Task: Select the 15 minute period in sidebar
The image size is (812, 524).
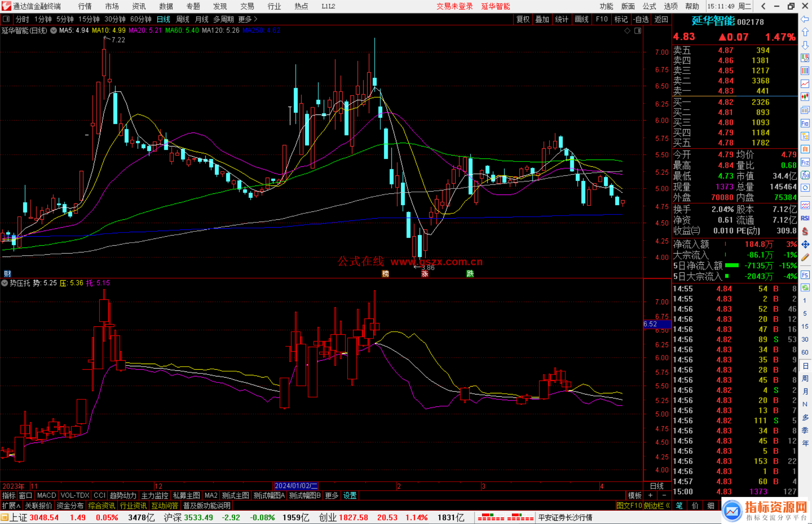Action: [x=805, y=326]
